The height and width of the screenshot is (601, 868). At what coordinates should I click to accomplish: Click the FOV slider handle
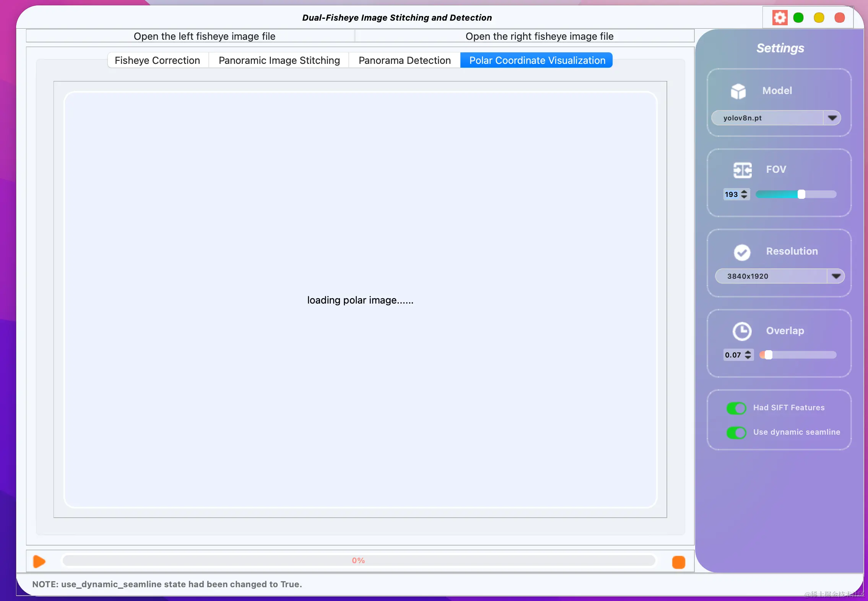click(801, 194)
